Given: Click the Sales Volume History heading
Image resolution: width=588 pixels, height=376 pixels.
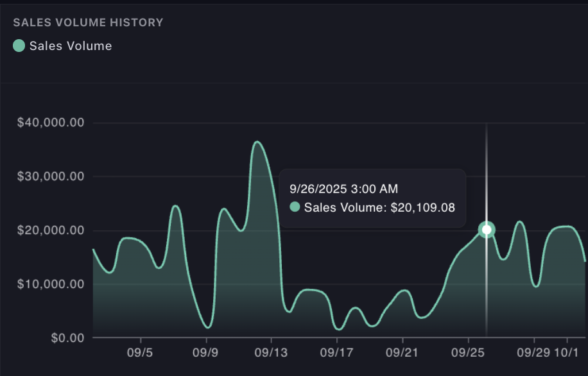Looking at the screenshot, I should 88,22.
